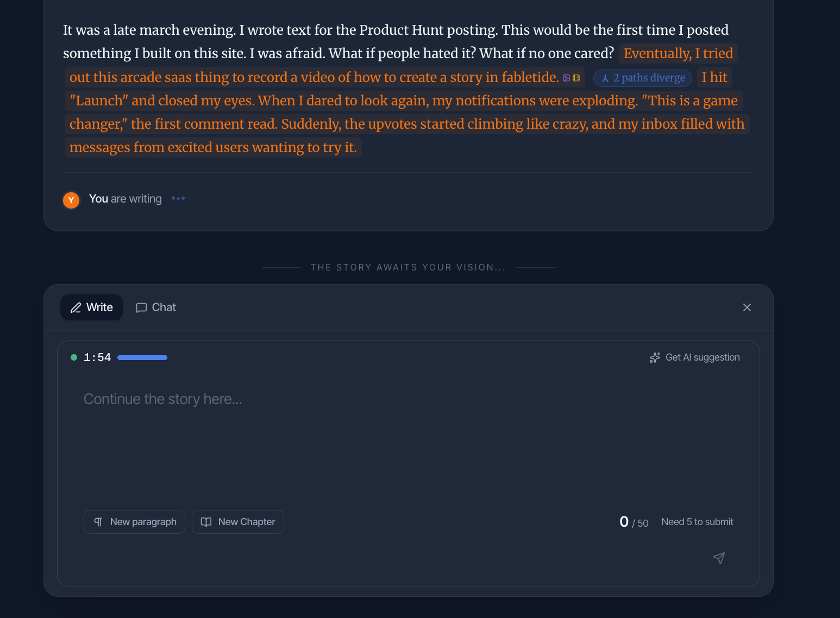
Task: Select the pen icon on the Write tab
Action: coord(77,307)
